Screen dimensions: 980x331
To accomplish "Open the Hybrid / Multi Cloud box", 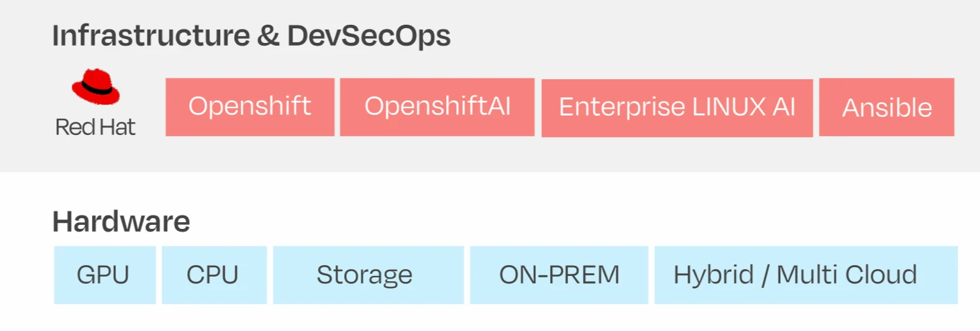I will pos(805,275).
